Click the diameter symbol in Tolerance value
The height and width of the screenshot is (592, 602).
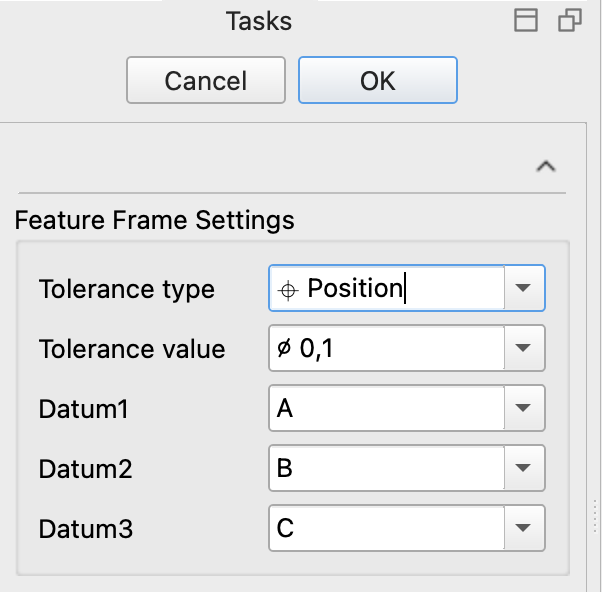pyautogui.click(x=285, y=349)
